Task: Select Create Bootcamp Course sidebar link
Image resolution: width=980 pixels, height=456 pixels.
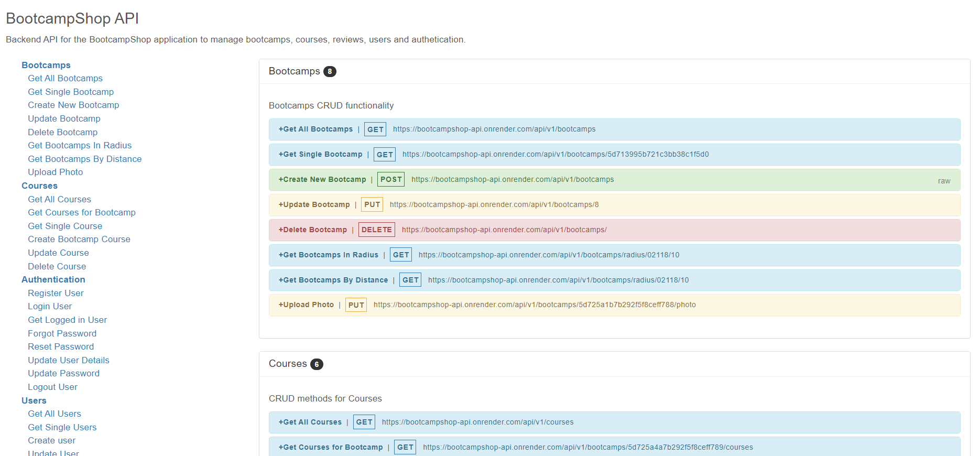Action: click(x=79, y=239)
